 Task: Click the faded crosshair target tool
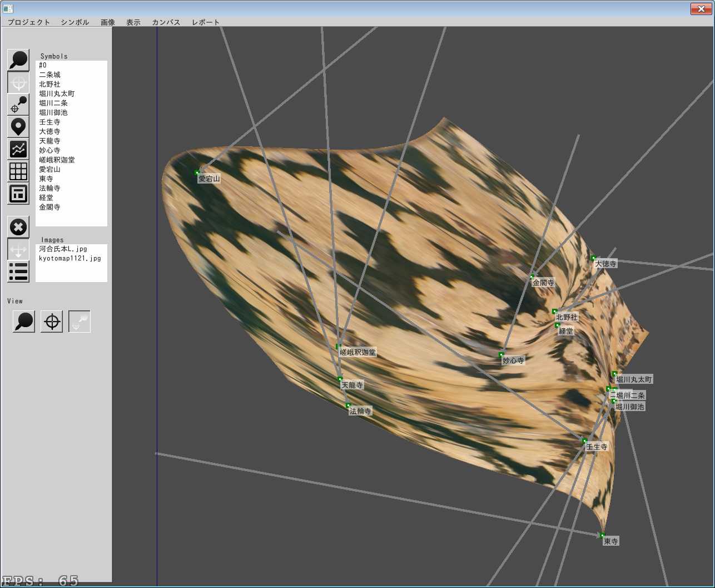18,82
